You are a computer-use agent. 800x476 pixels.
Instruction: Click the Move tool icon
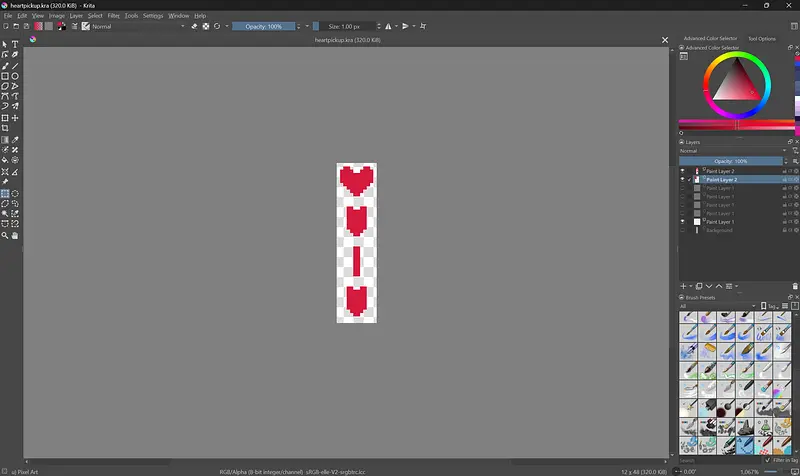(x=15, y=118)
